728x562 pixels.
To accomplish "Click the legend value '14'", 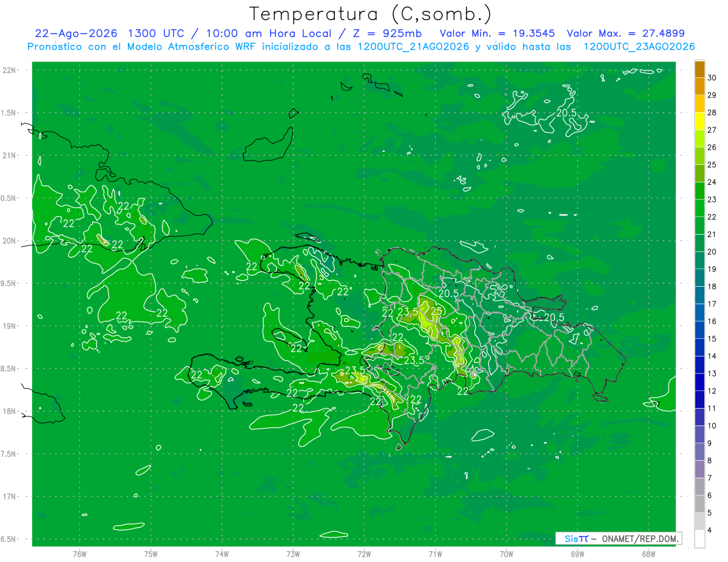I will [712, 356].
